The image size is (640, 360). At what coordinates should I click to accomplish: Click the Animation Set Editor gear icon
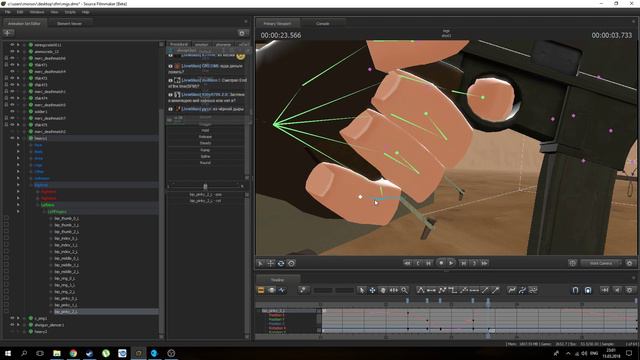coord(242,33)
